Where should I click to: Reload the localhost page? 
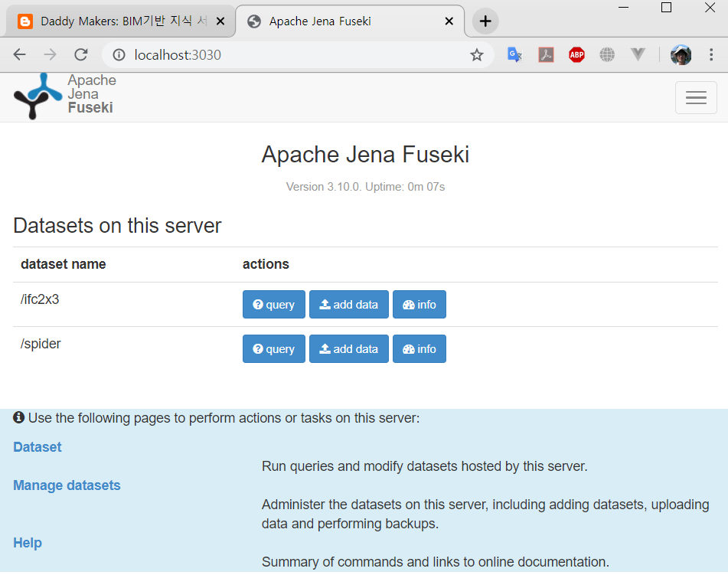[x=81, y=55]
